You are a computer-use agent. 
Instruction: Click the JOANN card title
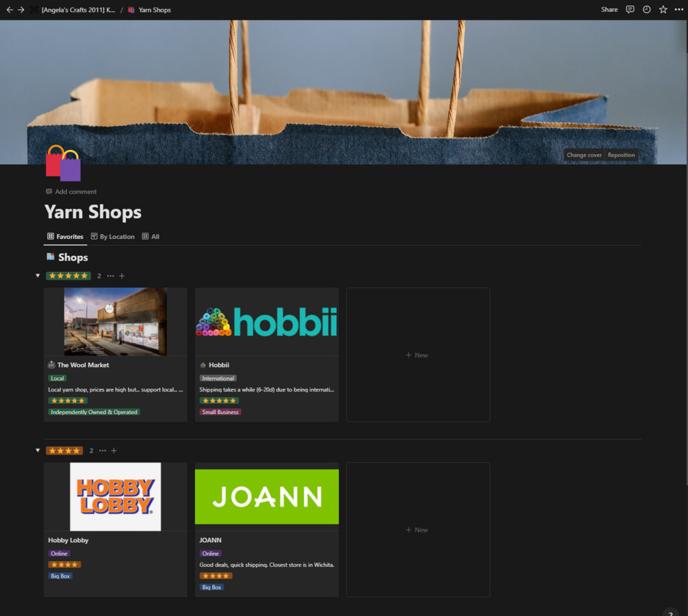click(x=211, y=540)
